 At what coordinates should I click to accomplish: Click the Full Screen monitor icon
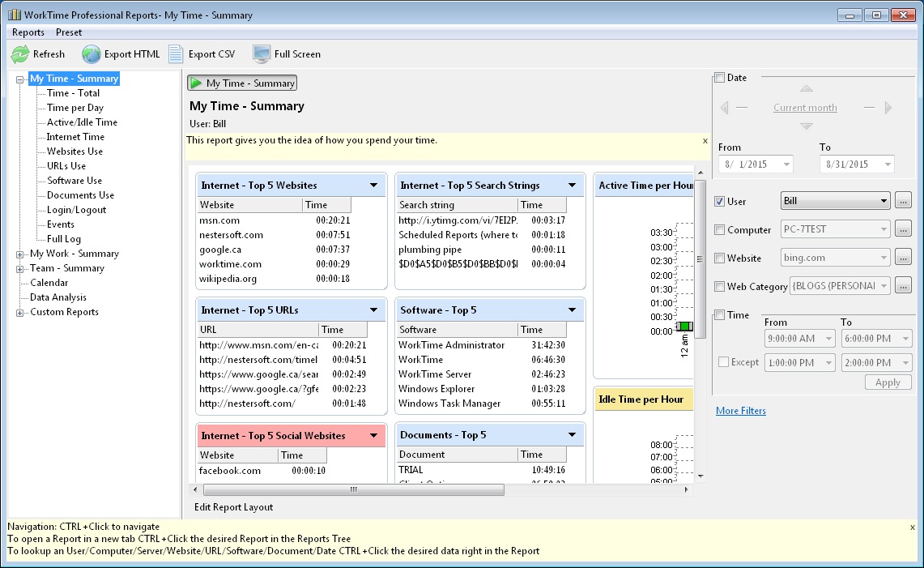pos(262,54)
